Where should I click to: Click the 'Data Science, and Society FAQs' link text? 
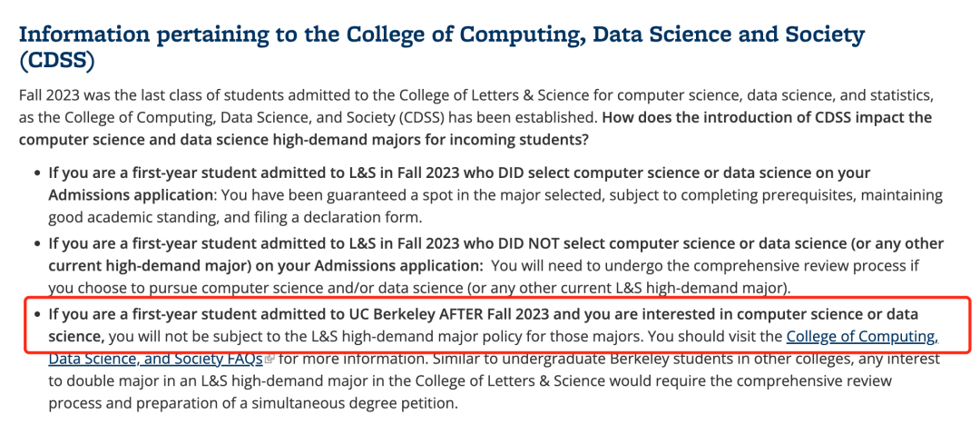click(156, 360)
